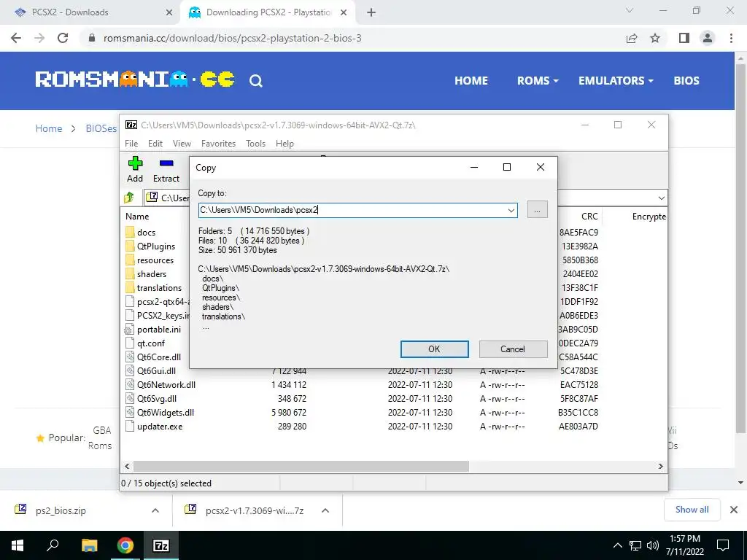The height and width of the screenshot is (560, 747).
Task: Select the shaders folder
Action: (152, 274)
